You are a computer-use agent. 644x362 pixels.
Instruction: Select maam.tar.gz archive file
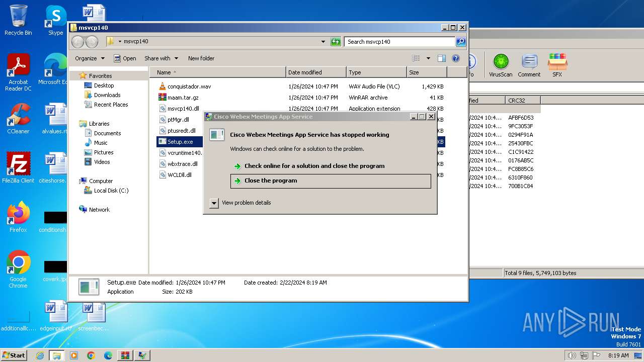click(x=183, y=98)
